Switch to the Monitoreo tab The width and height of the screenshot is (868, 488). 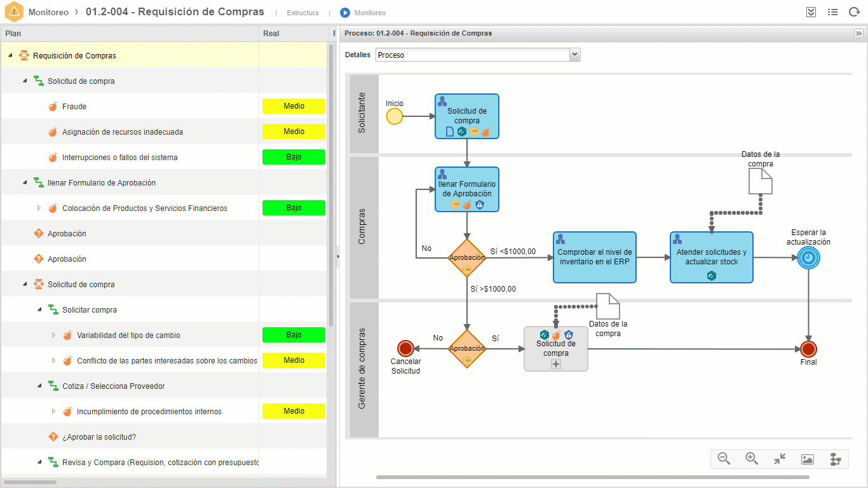pyautogui.click(x=370, y=13)
